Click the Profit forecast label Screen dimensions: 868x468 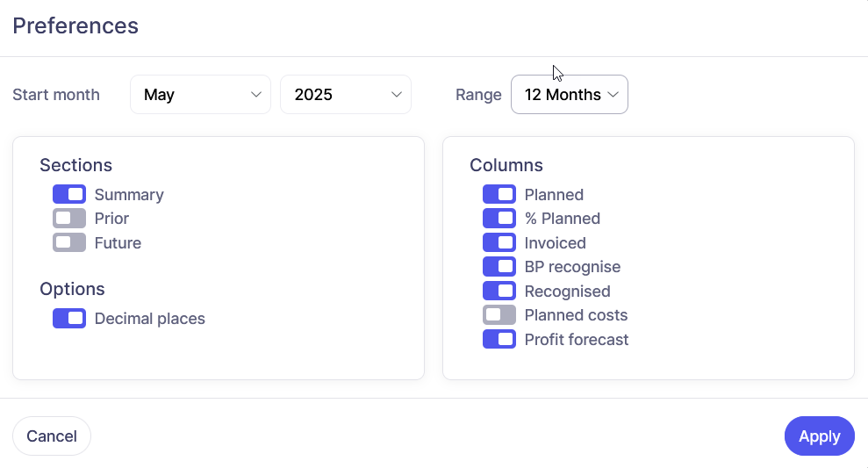coord(577,340)
